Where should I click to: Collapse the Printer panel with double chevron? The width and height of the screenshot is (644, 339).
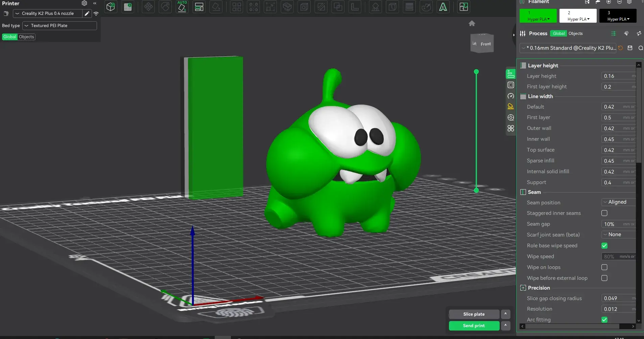point(95,3)
